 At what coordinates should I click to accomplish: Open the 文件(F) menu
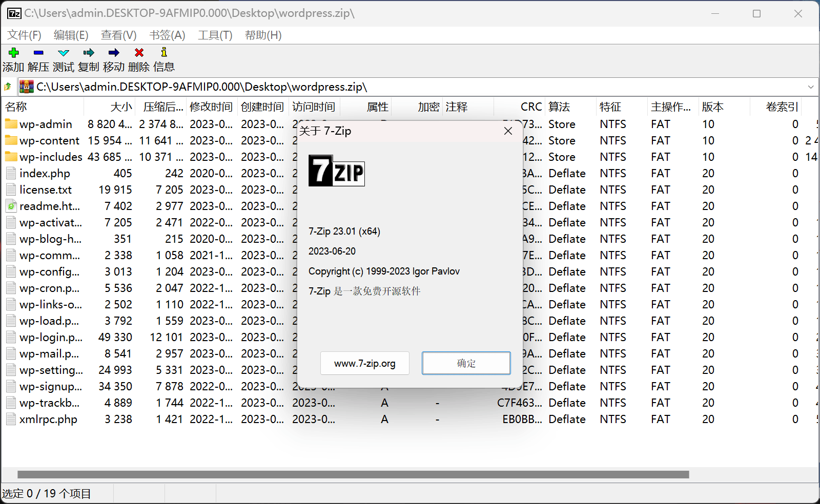[24, 35]
